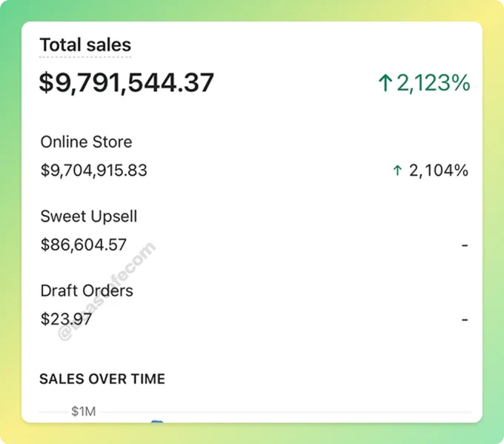Click the $1M chart axis label
The height and width of the screenshot is (444, 504).
(x=84, y=411)
